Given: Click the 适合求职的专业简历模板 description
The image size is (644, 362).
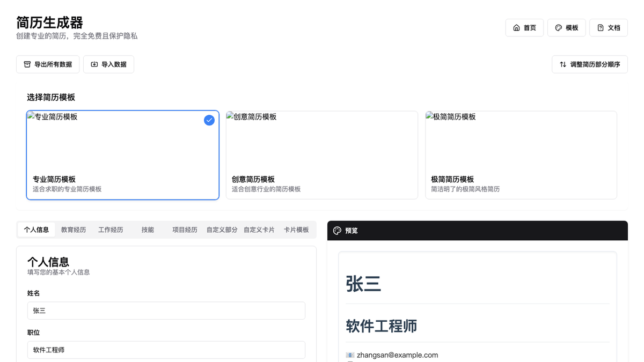Looking at the screenshot, I should point(67,189).
